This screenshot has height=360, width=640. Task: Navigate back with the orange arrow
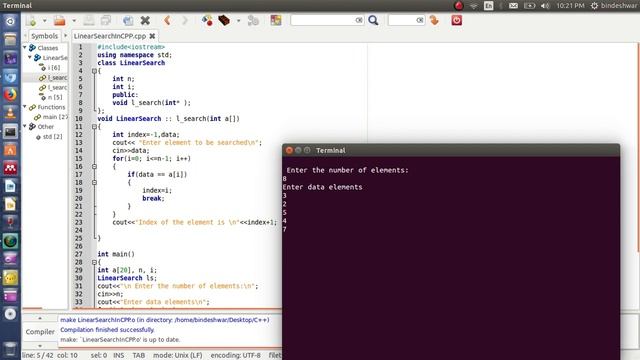tap(167, 20)
